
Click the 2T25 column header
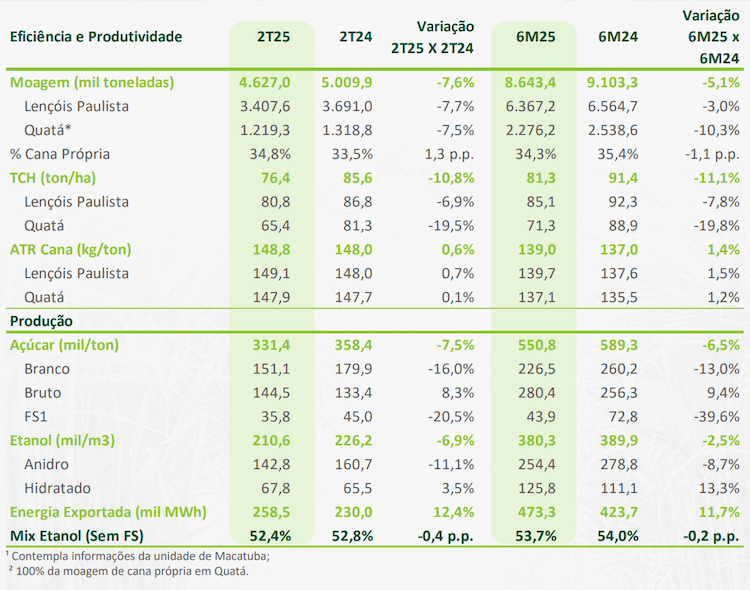[273, 37]
